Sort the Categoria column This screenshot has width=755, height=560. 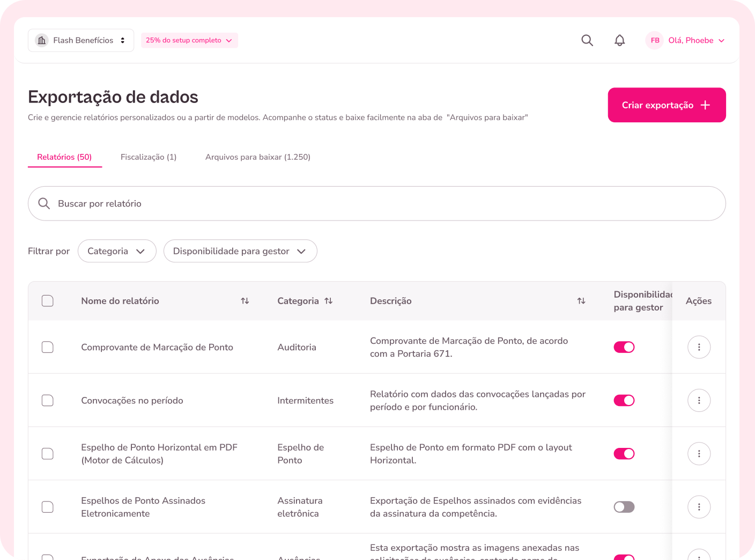[329, 301]
